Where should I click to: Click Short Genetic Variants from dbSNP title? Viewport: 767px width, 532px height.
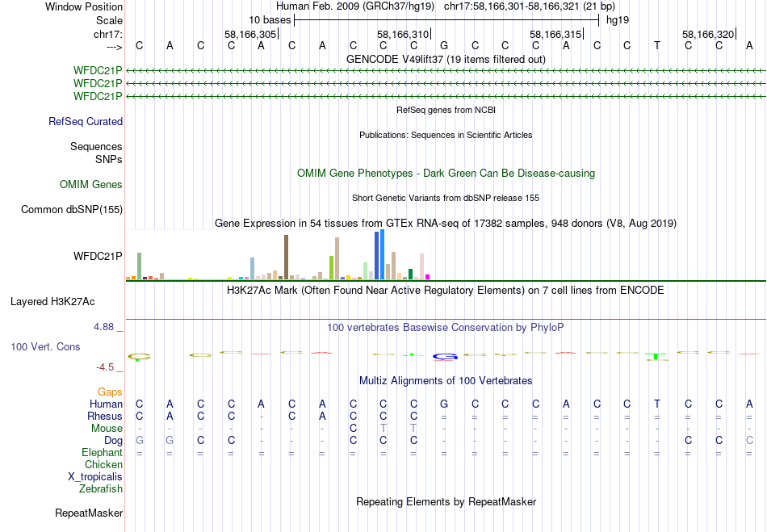tap(446, 198)
